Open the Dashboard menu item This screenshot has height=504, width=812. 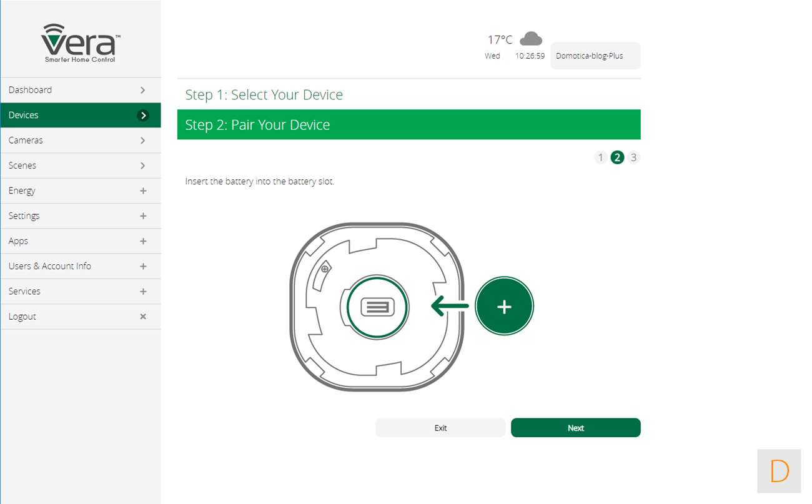[30, 90]
